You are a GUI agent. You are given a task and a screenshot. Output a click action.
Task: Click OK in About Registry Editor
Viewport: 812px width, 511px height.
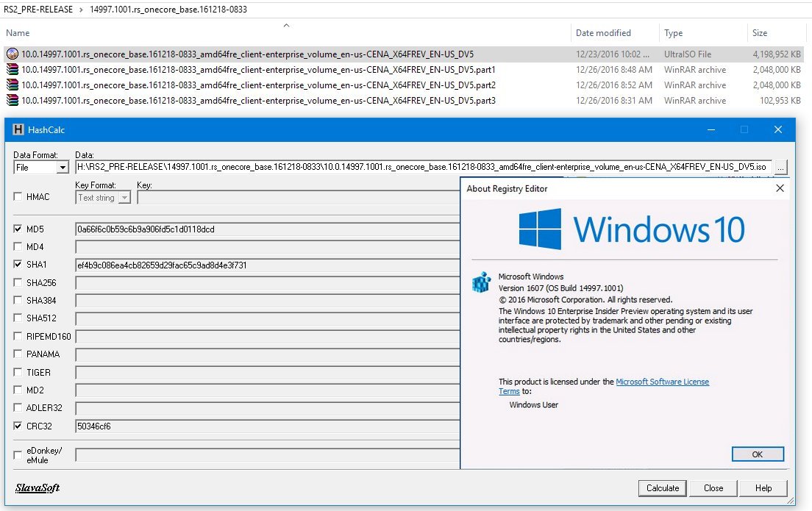pyautogui.click(x=758, y=454)
